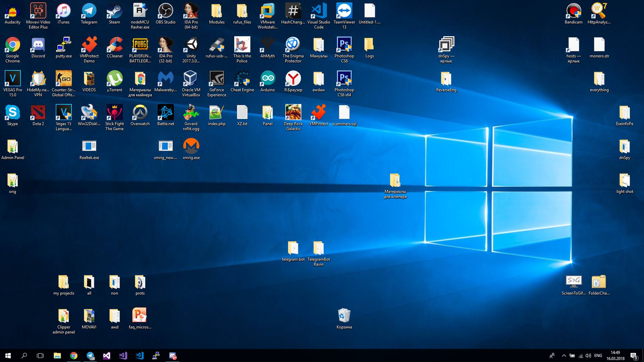
Task: Open Task View from taskbar
Action: [40, 355]
